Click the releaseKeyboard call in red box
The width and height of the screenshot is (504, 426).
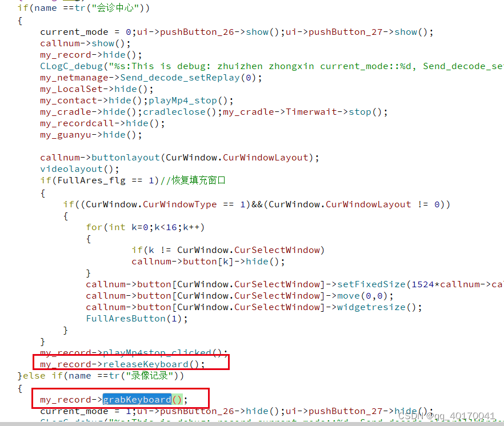[122, 364]
